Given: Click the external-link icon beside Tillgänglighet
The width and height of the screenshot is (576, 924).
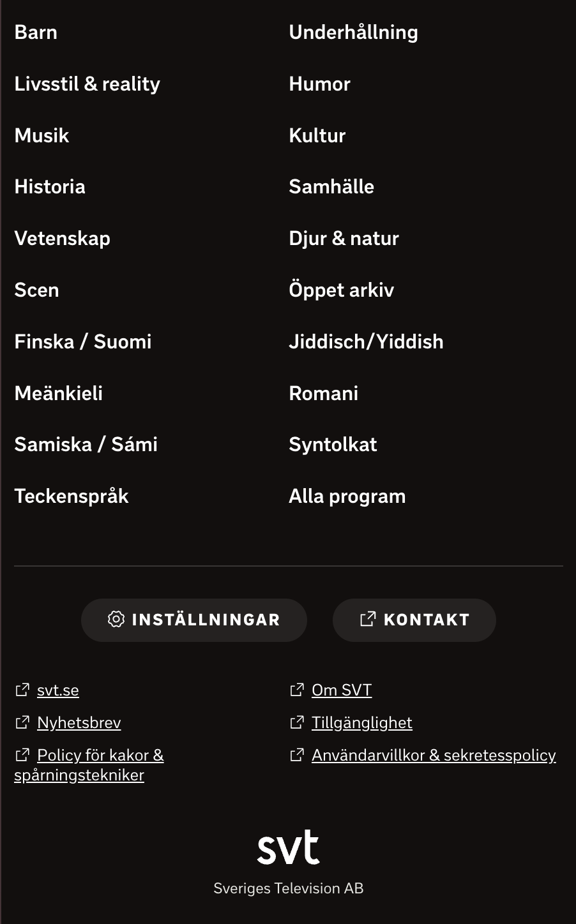Looking at the screenshot, I should click(x=297, y=722).
